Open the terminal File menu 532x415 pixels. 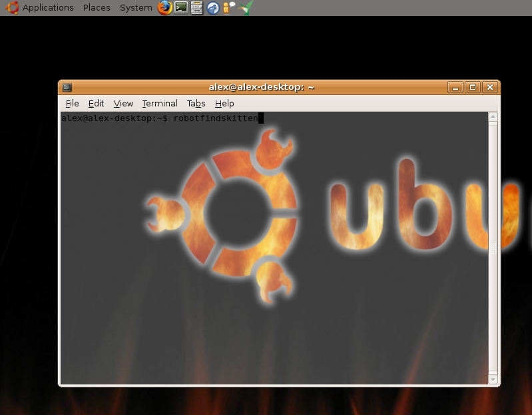(x=72, y=103)
